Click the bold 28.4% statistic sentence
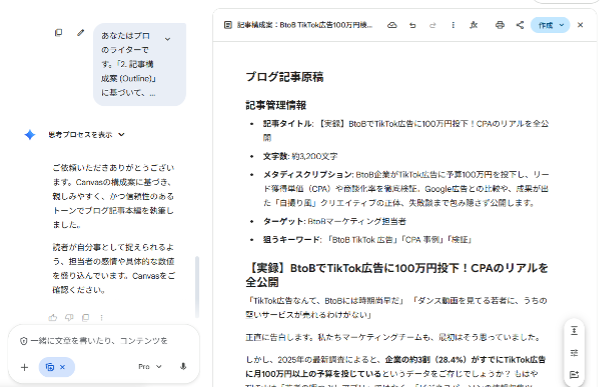The image size is (604, 388). pos(396,367)
